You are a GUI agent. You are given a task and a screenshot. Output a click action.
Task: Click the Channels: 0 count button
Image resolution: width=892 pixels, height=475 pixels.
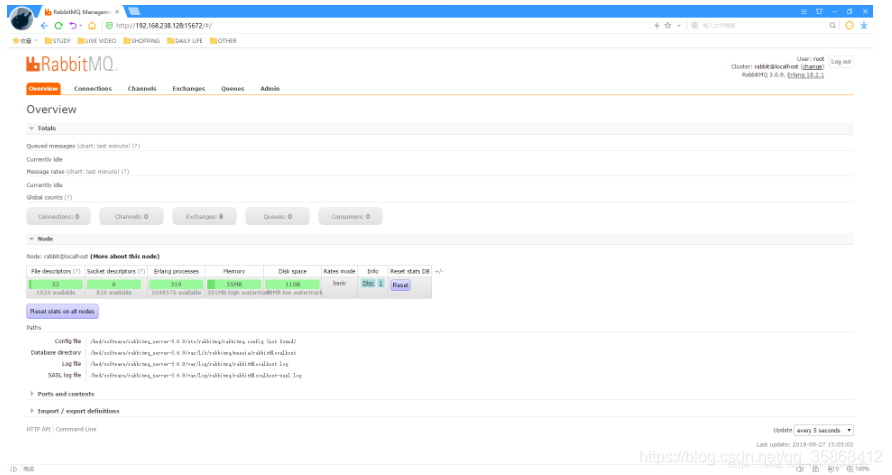click(131, 217)
